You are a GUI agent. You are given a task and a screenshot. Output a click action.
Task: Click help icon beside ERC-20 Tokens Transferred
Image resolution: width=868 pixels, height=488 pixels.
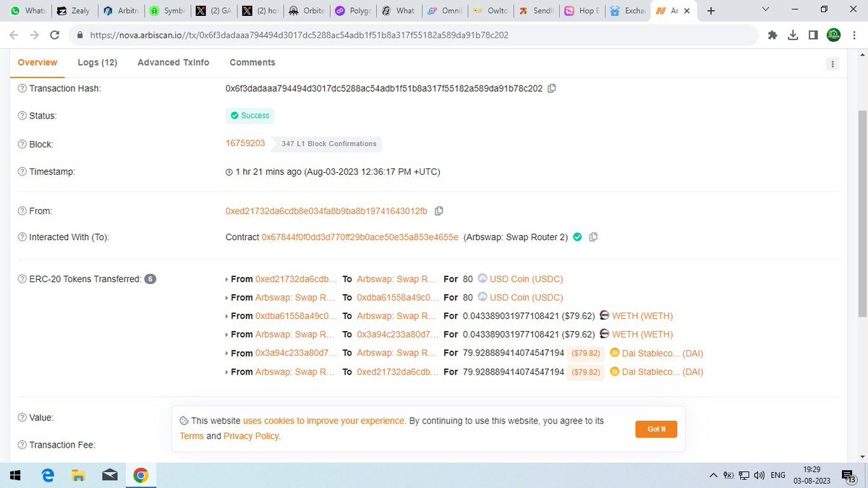[x=22, y=279]
